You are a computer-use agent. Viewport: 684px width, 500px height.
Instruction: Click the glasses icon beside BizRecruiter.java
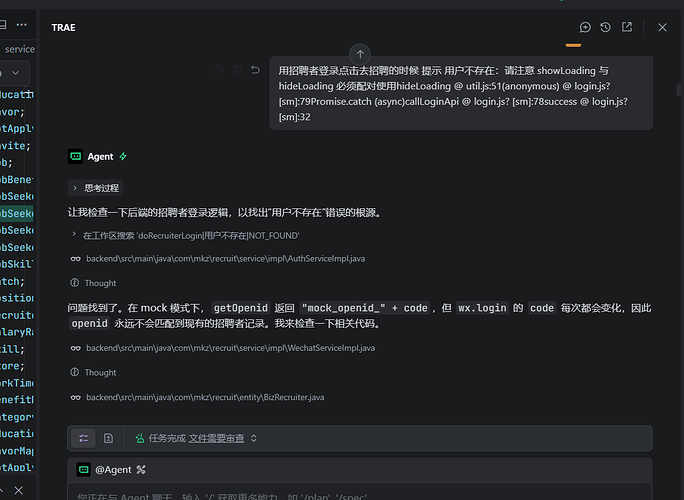coord(75,397)
